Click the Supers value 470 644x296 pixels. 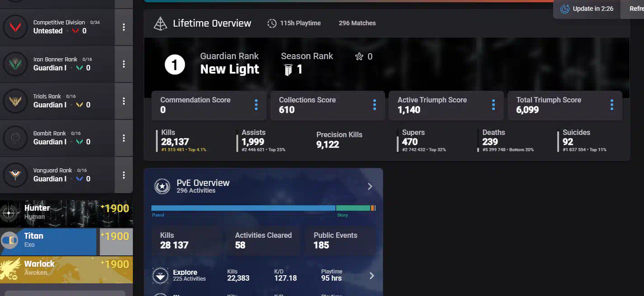coord(410,142)
